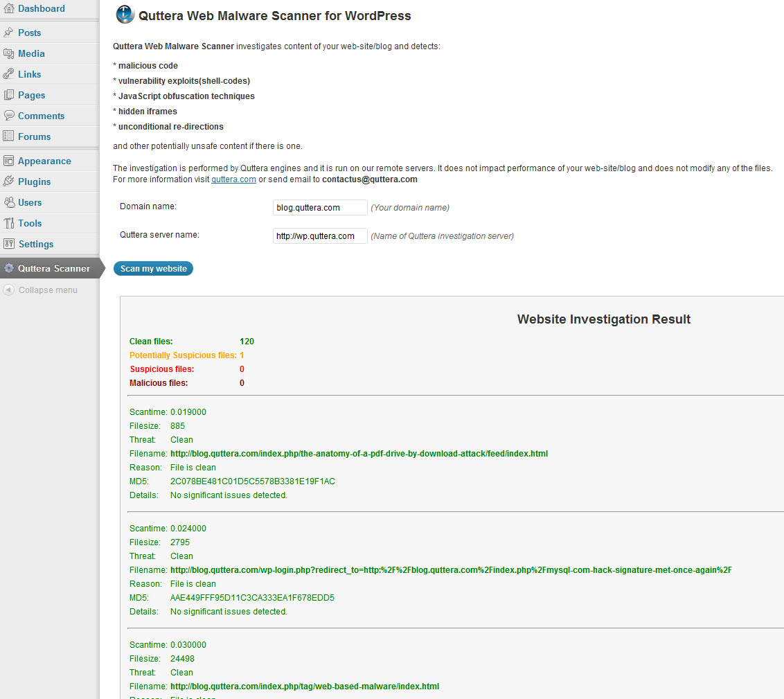The width and height of the screenshot is (784, 699).
Task: Open the Users menu item
Action: 30,202
